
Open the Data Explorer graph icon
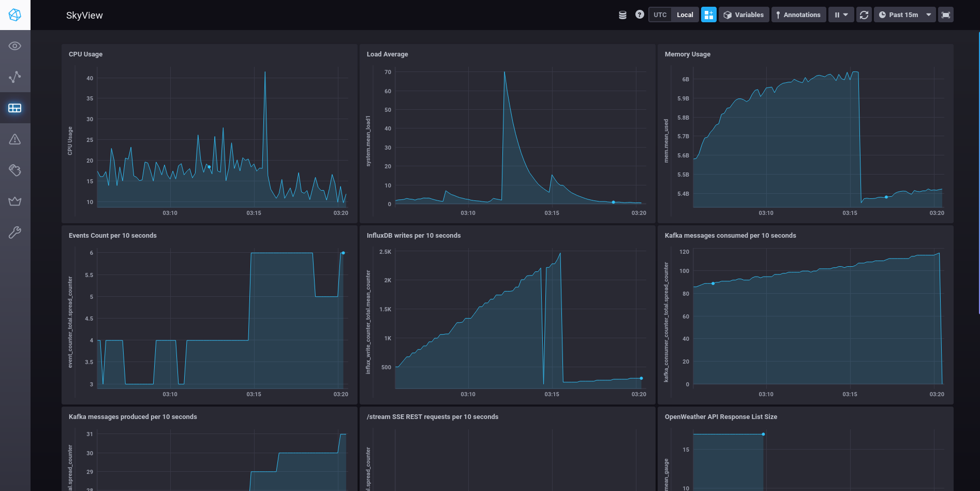point(15,77)
